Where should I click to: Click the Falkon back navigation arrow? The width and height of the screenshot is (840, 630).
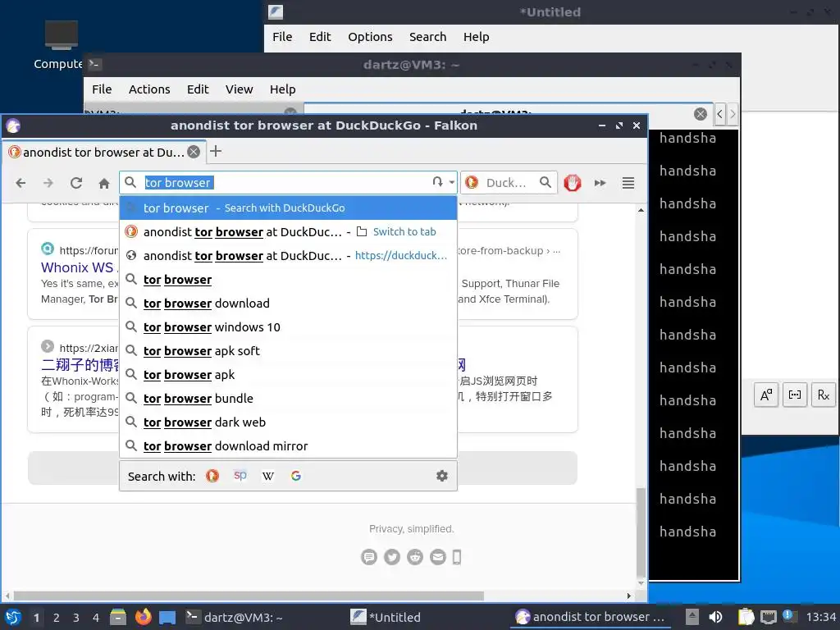click(21, 183)
